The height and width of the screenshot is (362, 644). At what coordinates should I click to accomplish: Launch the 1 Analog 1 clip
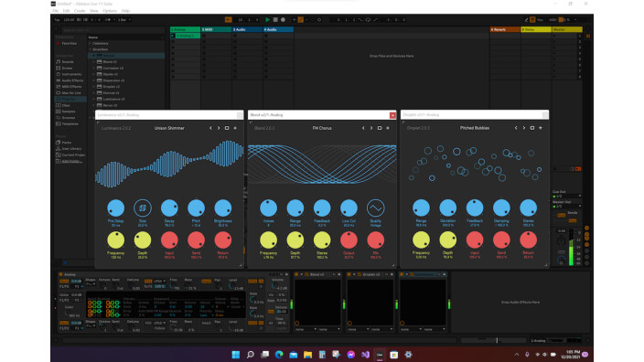pos(173,36)
